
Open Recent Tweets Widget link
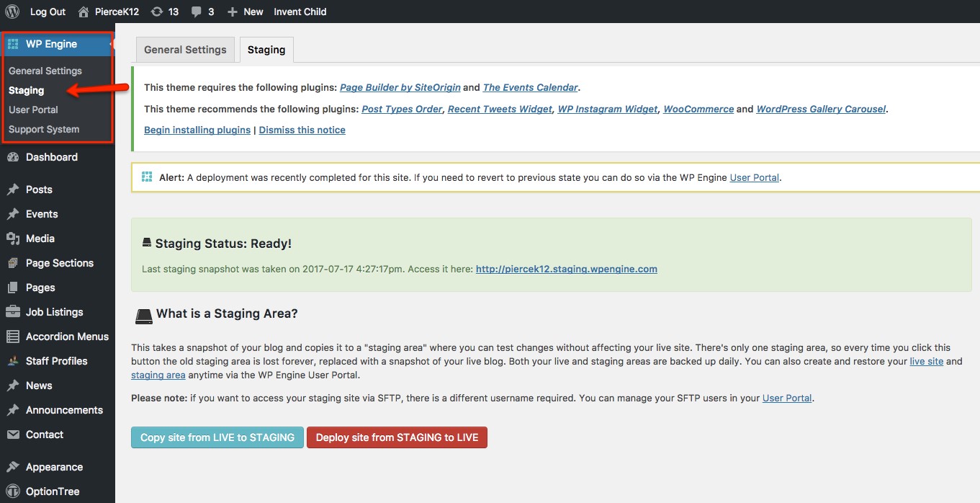click(500, 109)
